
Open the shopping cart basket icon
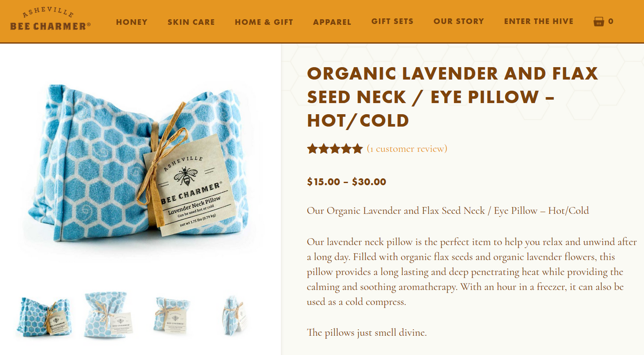(599, 21)
